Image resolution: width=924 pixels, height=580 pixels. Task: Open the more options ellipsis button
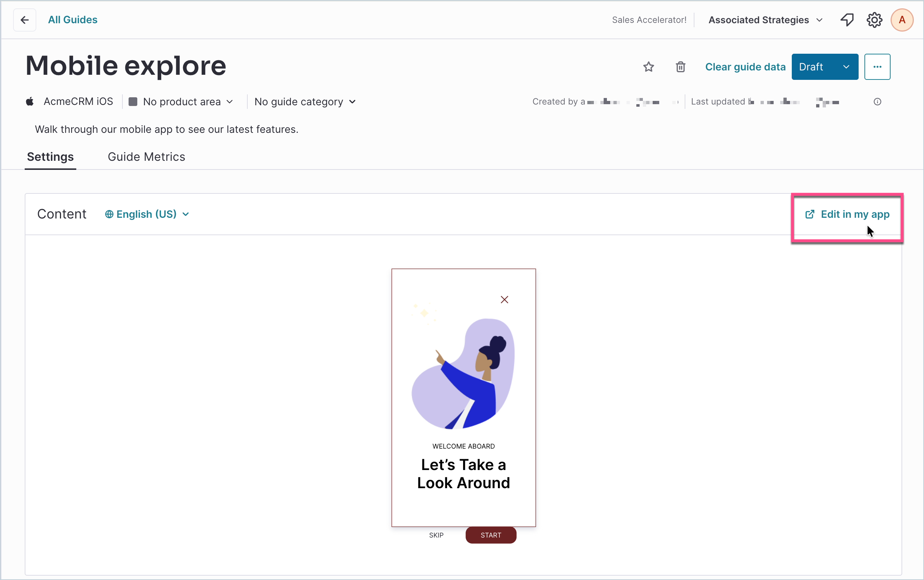point(877,67)
